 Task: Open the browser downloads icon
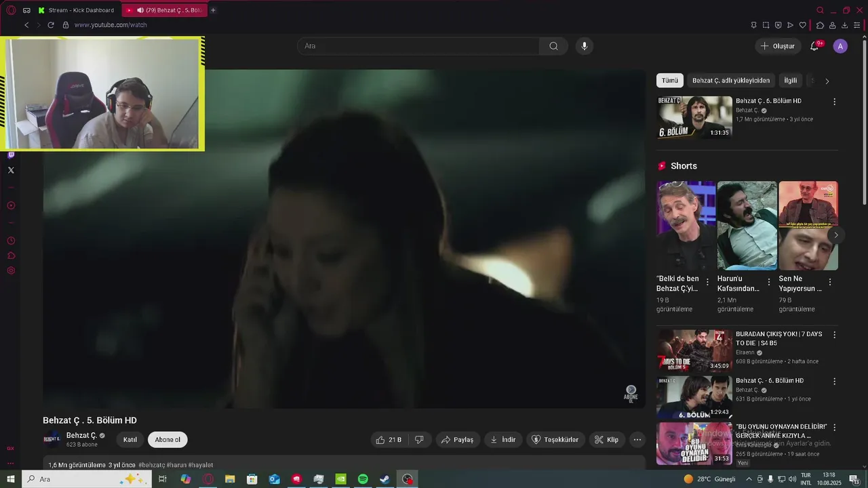[x=844, y=25]
